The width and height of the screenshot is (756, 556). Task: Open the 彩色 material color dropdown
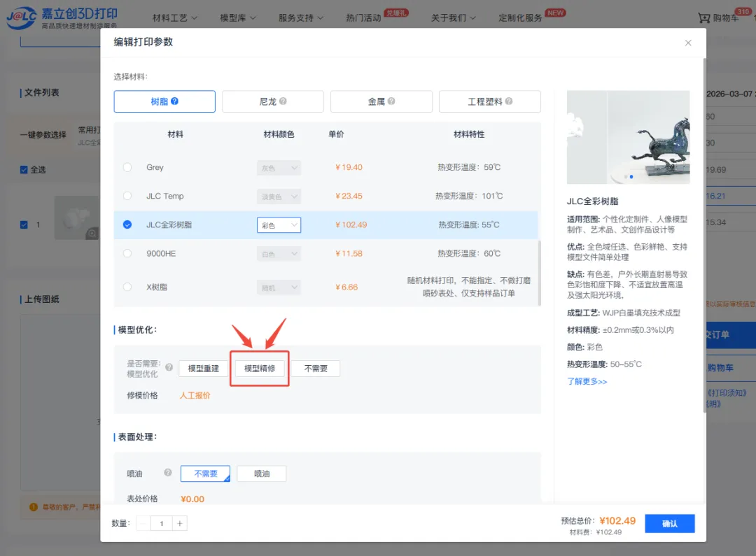(x=279, y=225)
